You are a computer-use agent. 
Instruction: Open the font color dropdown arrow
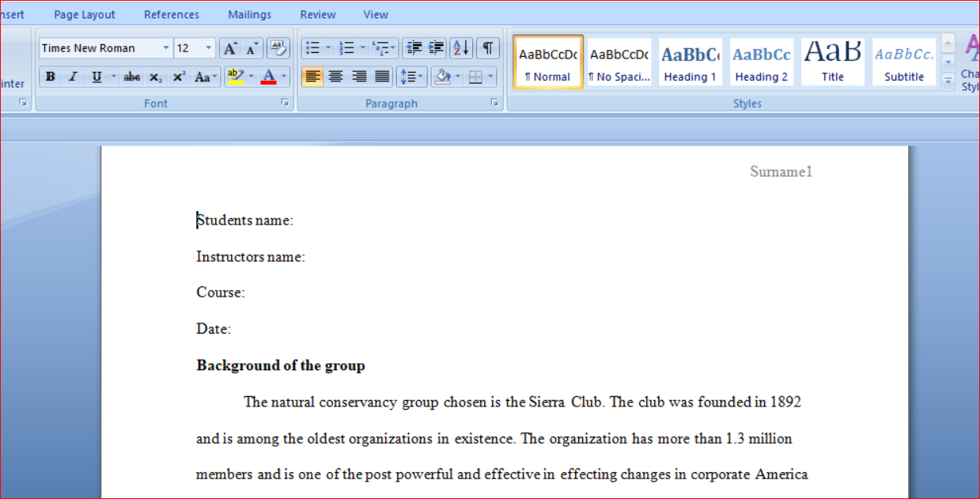click(285, 77)
